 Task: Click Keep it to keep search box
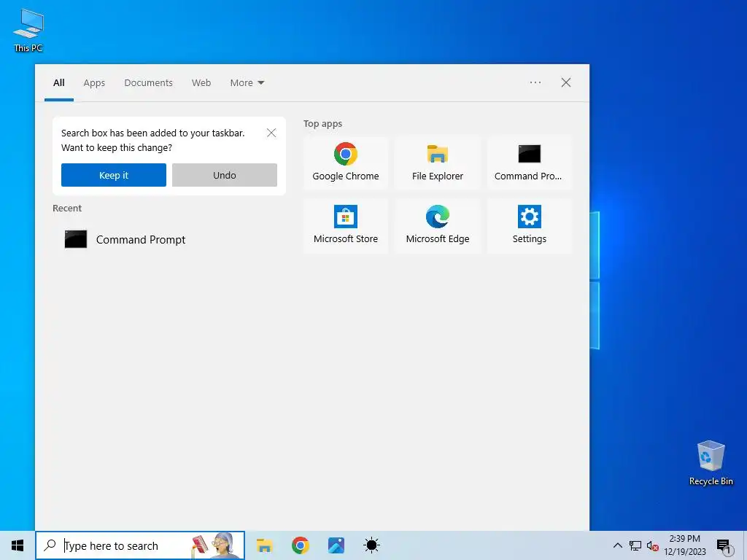click(x=113, y=175)
